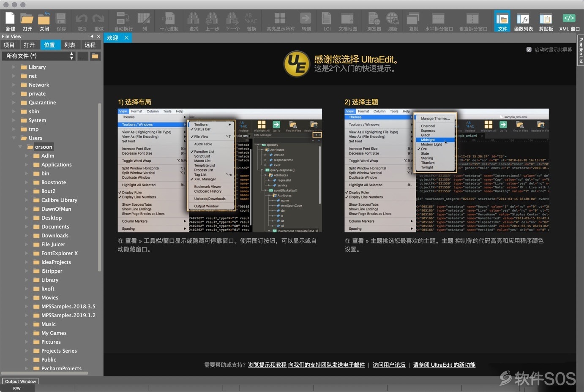Click 向我们的支持团队发送电子邮件 link
The image size is (584, 392).
click(327, 365)
